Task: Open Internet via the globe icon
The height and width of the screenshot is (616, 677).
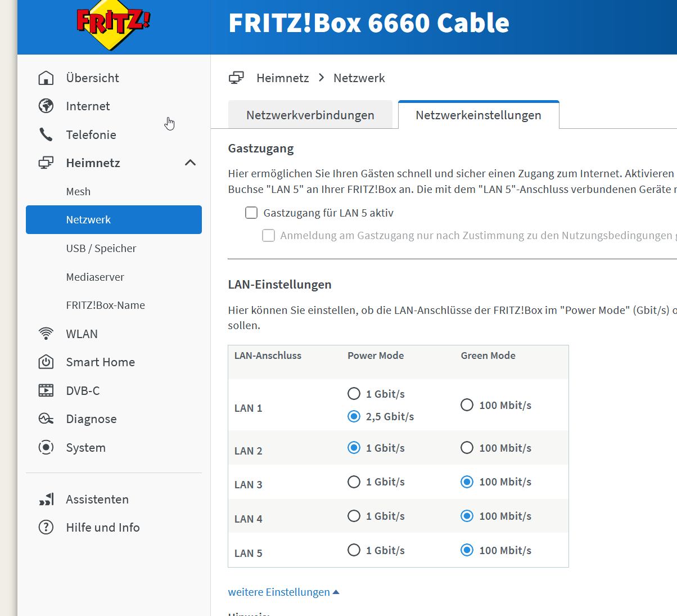Action: 46,106
